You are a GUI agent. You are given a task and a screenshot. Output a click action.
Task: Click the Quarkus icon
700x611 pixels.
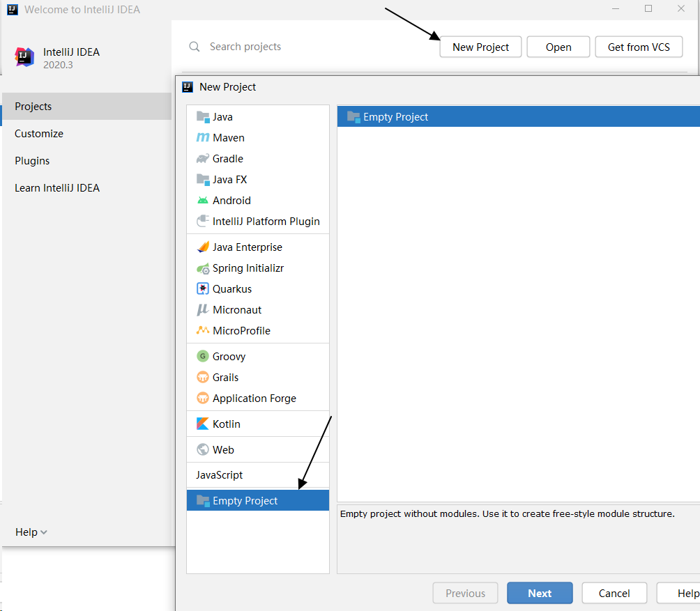tap(203, 288)
